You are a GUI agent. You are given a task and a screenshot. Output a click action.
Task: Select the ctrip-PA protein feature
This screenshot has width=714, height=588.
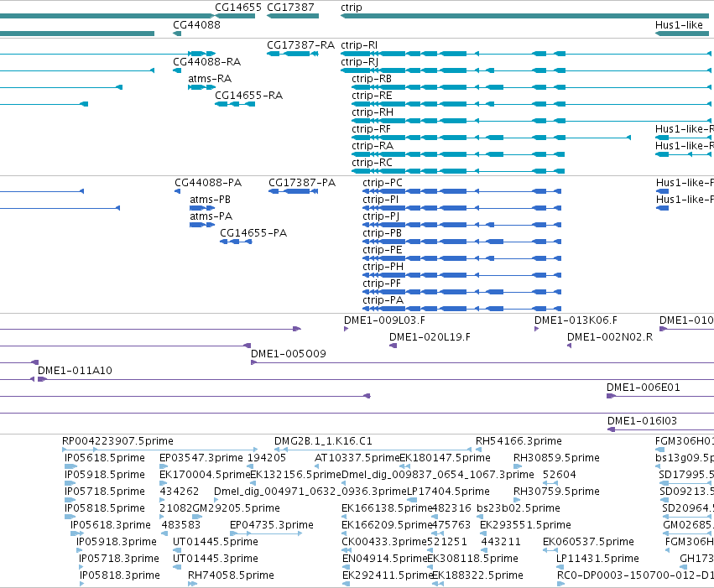461,309
